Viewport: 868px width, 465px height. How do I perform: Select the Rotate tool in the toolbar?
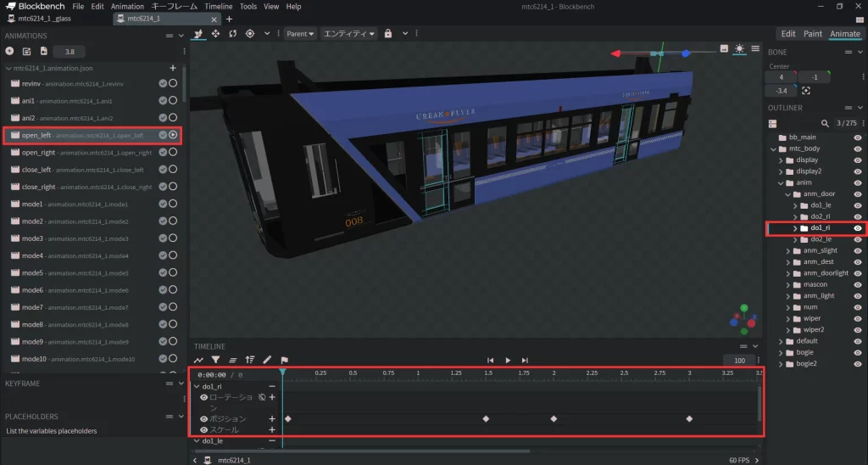pos(232,34)
